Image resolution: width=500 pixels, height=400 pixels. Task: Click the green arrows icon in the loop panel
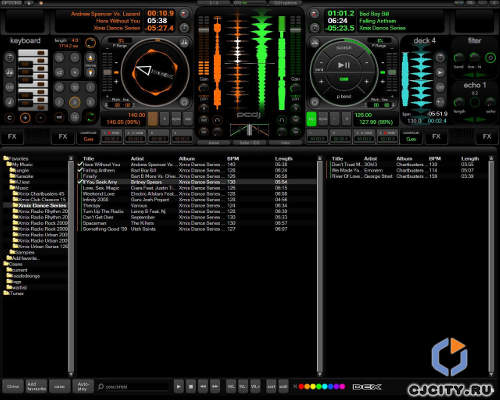pos(90,117)
